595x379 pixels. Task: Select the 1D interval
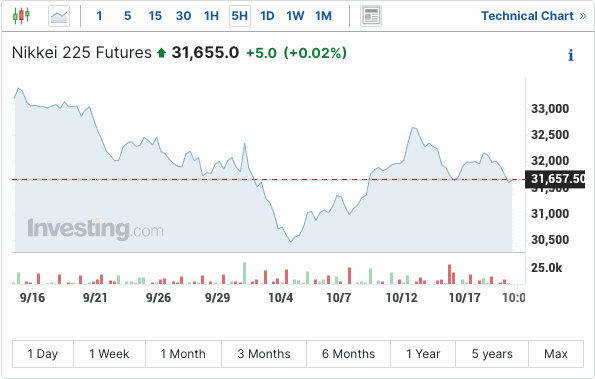pyautogui.click(x=267, y=16)
